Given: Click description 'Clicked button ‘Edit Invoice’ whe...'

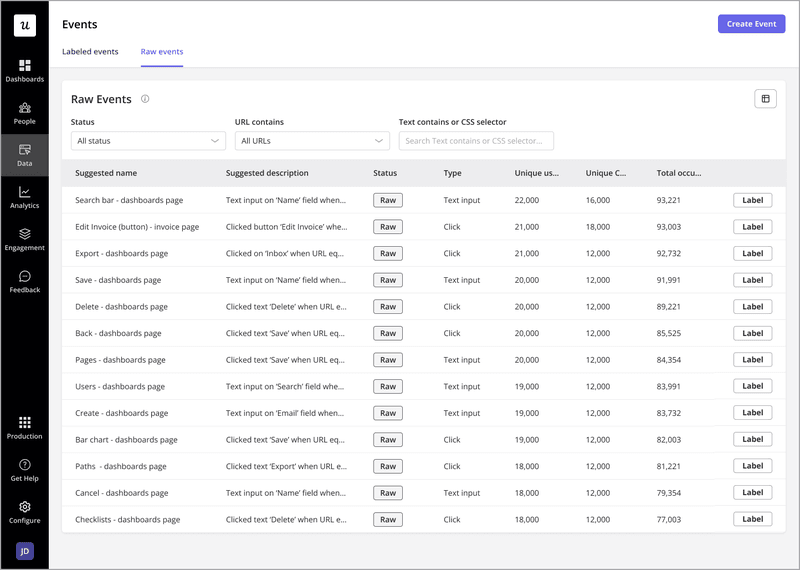Looking at the screenshot, I should click(x=287, y=227).
